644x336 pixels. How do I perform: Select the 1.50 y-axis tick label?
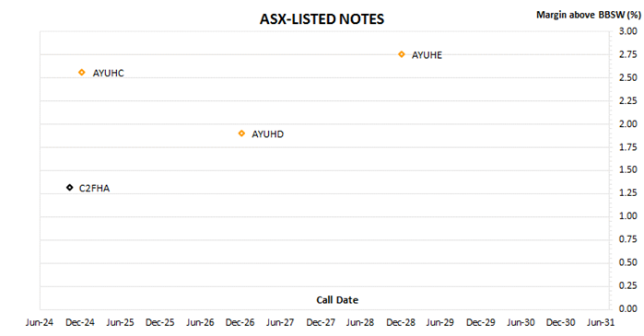pos(628,169)
